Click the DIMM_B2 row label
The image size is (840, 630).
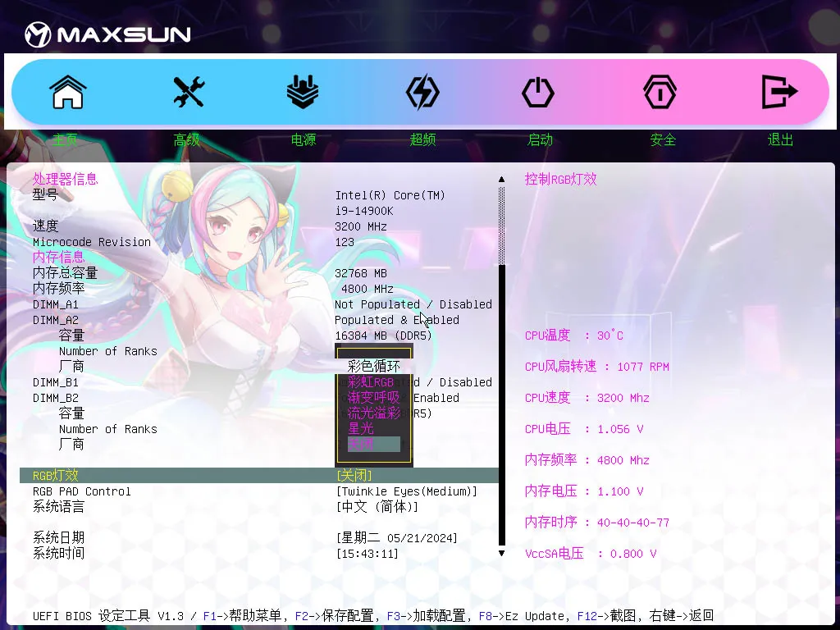click(55, 398)
